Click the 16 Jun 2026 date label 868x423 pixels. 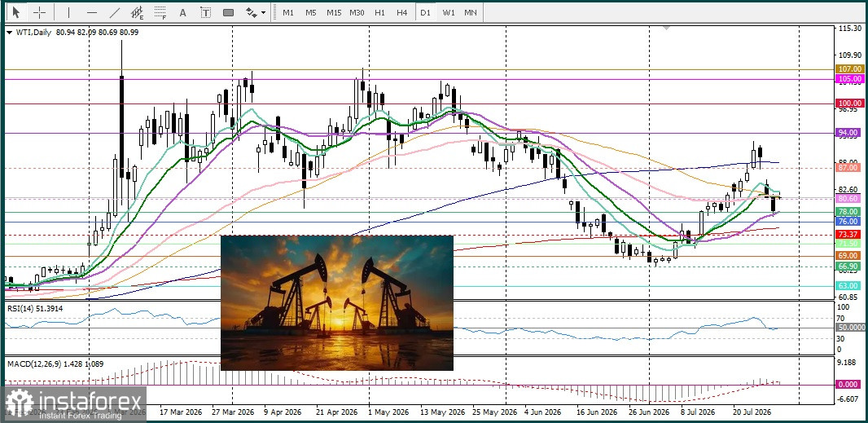596,412
